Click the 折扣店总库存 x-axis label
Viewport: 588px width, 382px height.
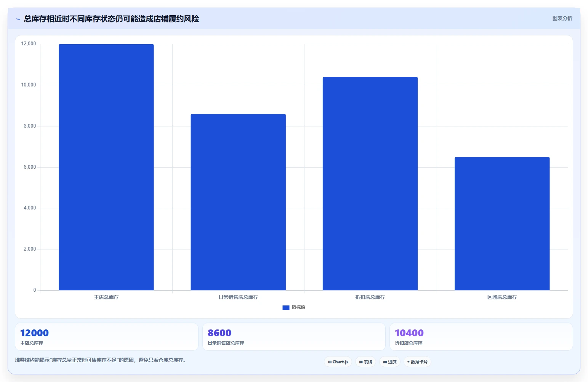tap(370, 297)
